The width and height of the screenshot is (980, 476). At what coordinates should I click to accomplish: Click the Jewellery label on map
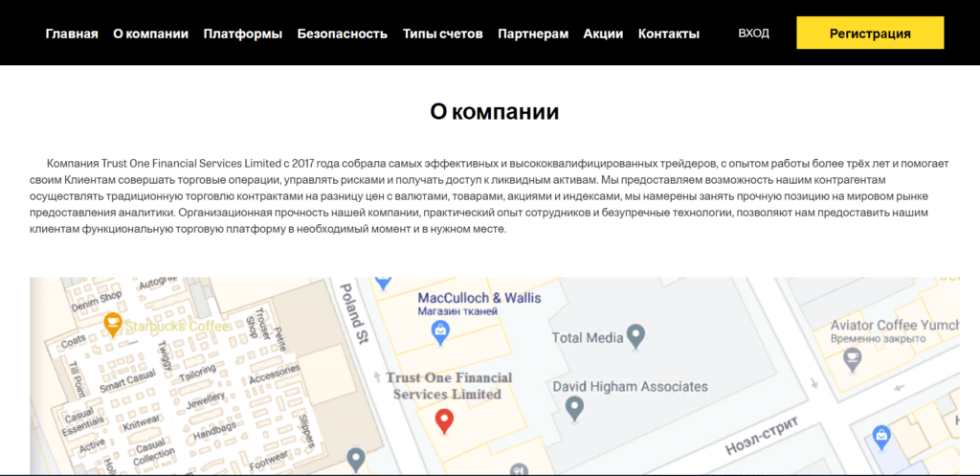pyautogui.click(x=206, y=401)
